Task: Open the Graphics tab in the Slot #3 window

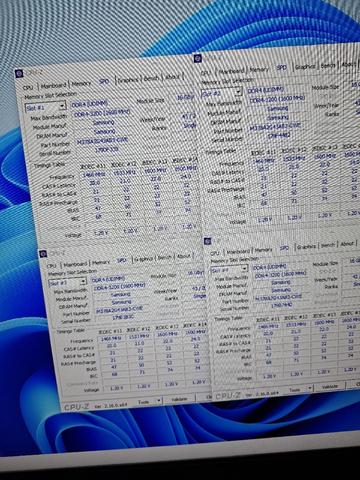Action: [143, 258]
